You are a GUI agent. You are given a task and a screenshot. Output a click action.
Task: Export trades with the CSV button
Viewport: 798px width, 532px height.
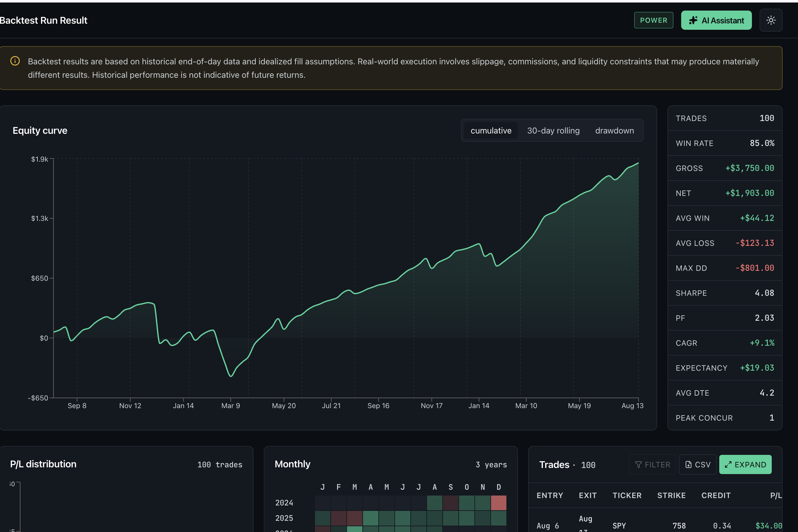697,464
